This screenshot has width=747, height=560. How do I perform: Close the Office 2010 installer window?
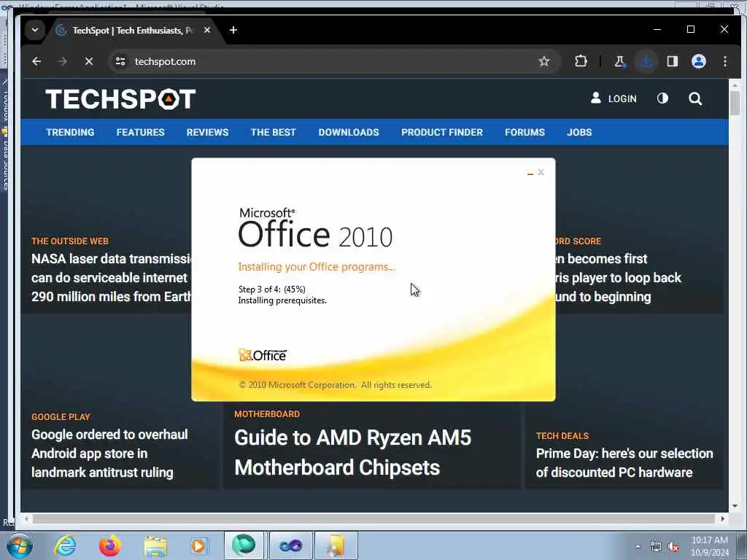[541, 172]
